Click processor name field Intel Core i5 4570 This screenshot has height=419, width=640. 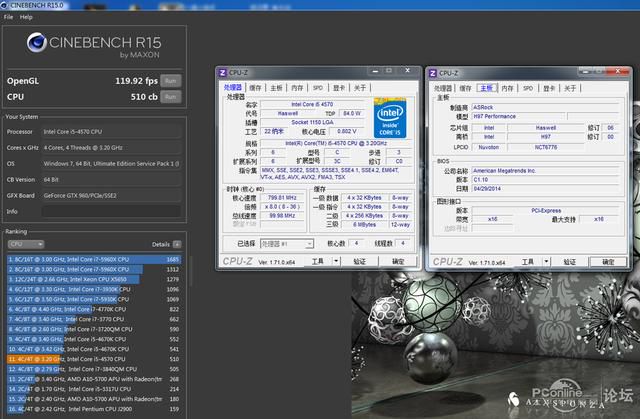tap(312, 104)
